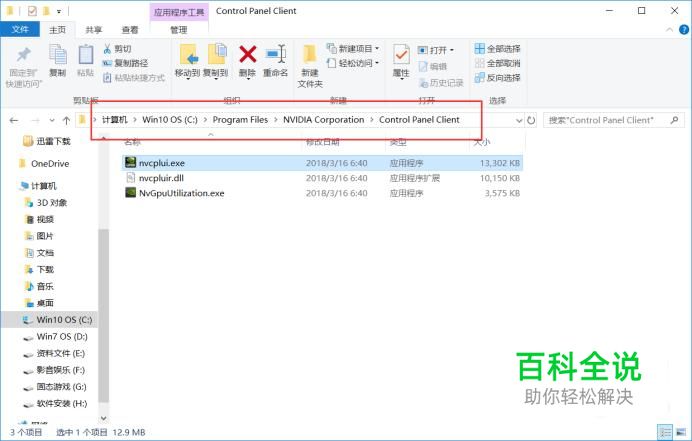Go up one folder level arrow

(x=66, y=120)
